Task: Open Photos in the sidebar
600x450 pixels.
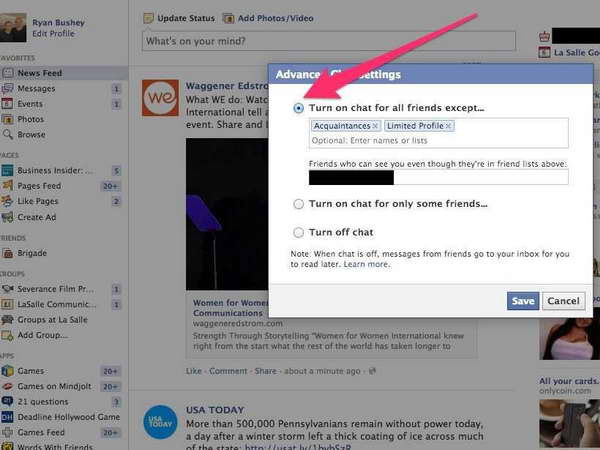Action: pyautogui.click(x=31, y=119)
